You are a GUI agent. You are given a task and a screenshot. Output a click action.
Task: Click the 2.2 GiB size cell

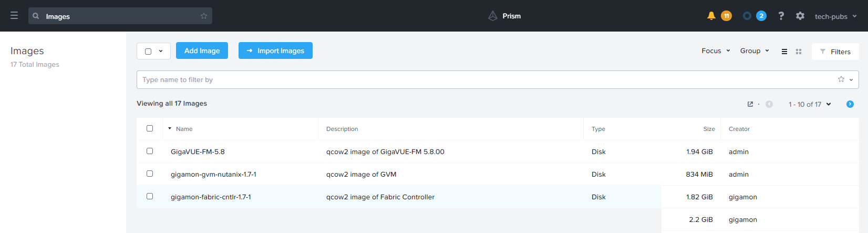point(701,219)
